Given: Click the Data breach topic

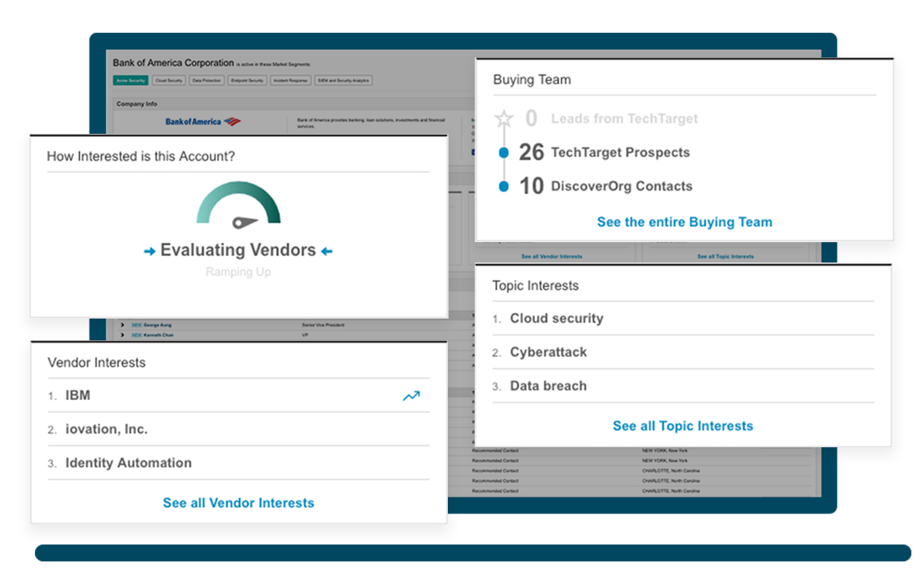Looking at the screenshot, I should click(x=548, y=385).
